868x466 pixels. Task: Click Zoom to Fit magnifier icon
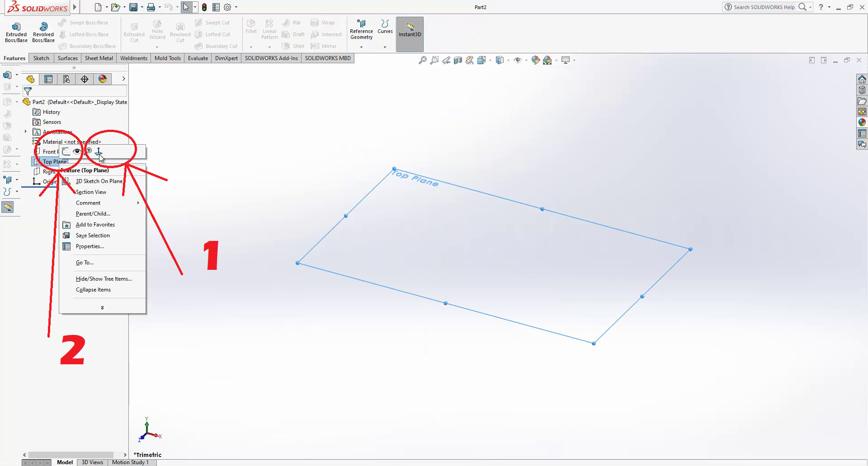[422, 60]
